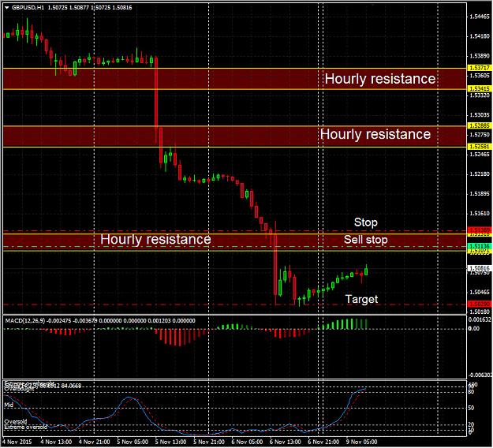493x448 pixels.
Task: Select the "Stop" text label on chart
Action: point(366,222)
